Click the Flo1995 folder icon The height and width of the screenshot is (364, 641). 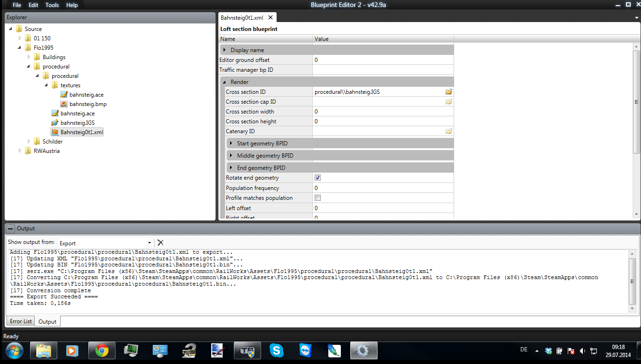point(28,47)
